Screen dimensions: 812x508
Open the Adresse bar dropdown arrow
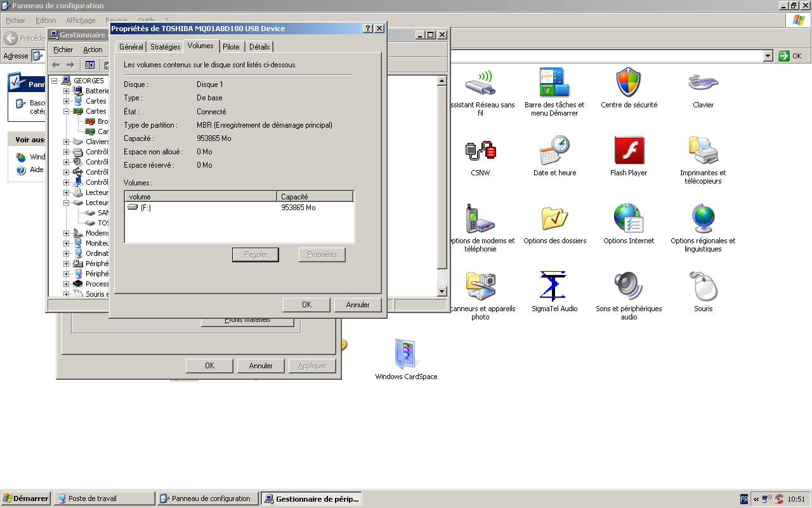768,56
